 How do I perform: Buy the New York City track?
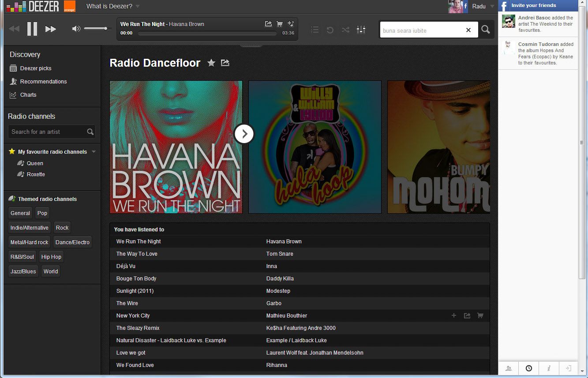coord(480,315)
